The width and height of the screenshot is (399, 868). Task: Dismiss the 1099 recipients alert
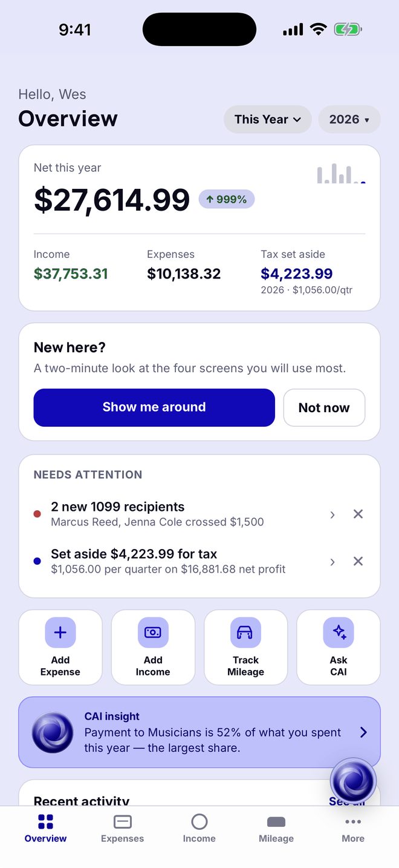pos(358,514)
